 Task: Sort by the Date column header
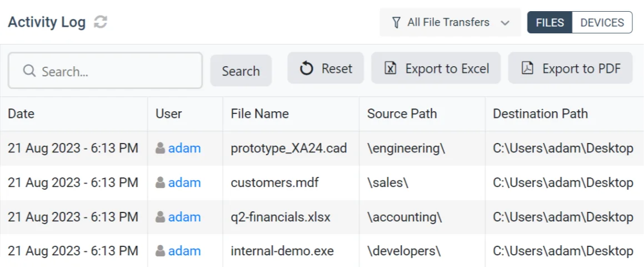click(21, 114)
